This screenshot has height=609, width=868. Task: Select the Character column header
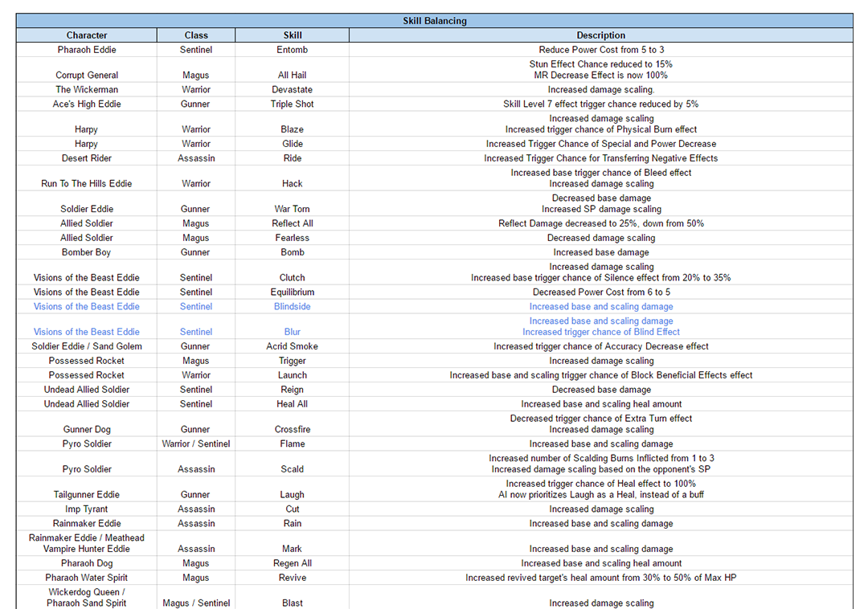tap(87, 35)
